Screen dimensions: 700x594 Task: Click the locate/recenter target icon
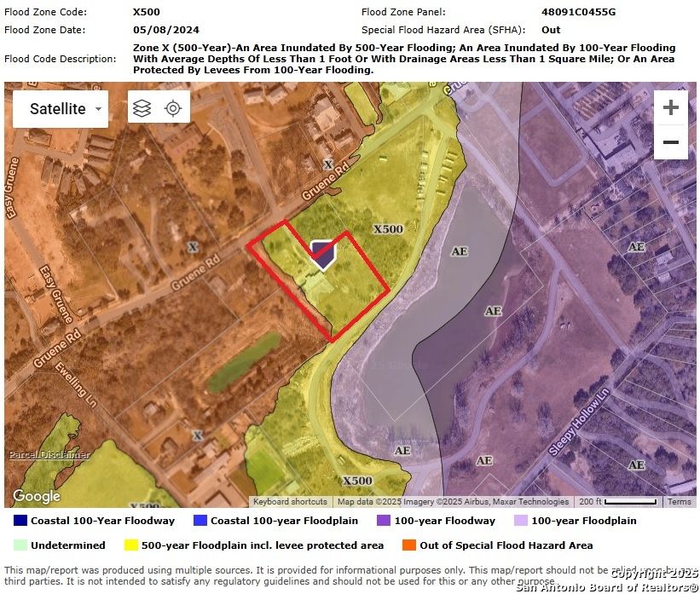173,108
